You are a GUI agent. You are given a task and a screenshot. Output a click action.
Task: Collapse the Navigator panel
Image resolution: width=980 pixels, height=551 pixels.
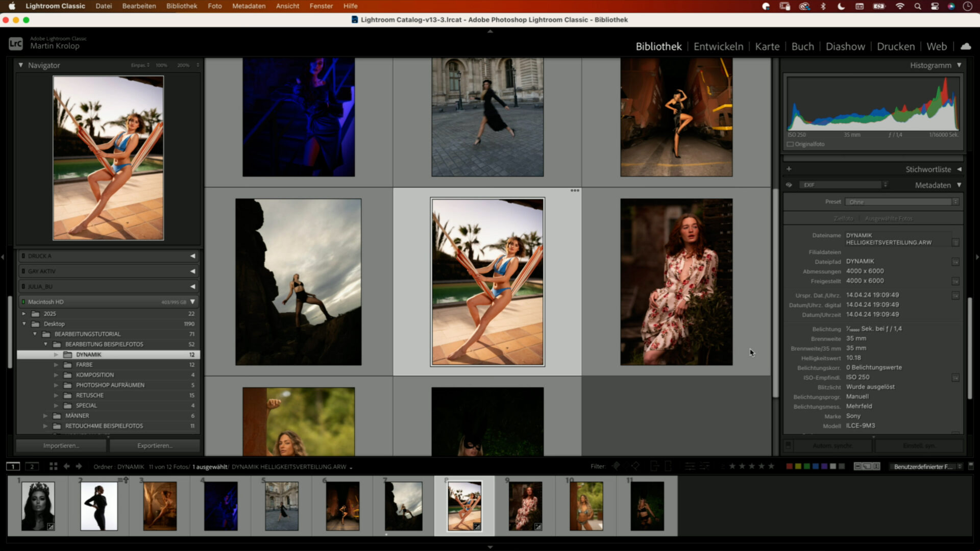[20, 65]
